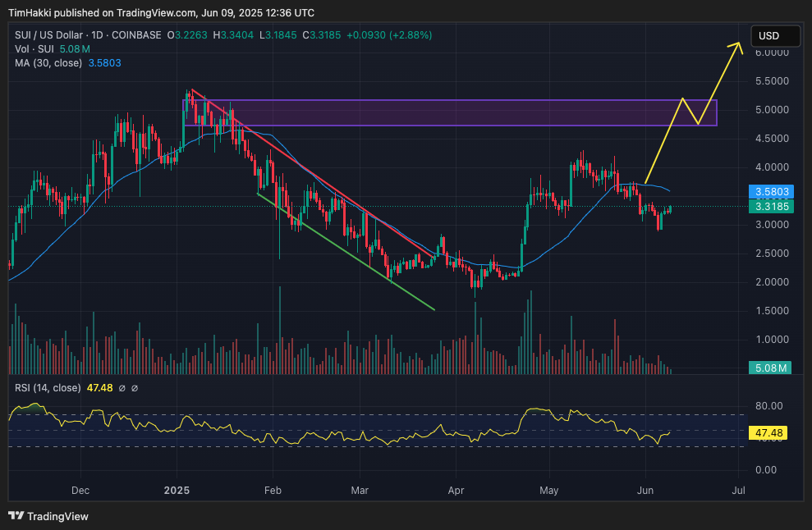Click the 0.00 RSI axis level
Viewport: 812px width, 530px height.
pos(766,470)
